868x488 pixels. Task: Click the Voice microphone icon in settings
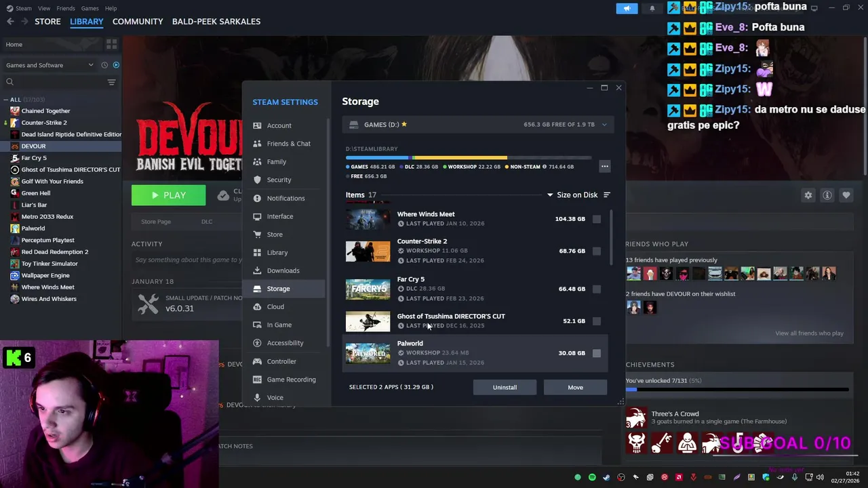[257, 397]
